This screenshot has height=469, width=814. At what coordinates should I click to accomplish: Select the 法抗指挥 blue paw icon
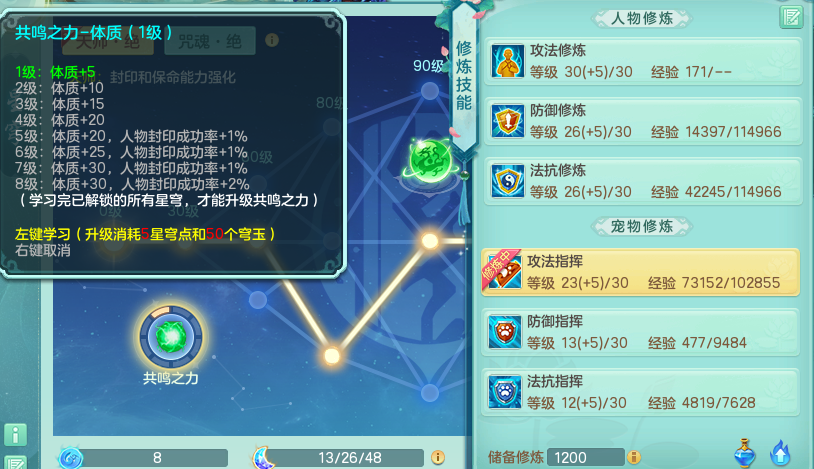point(505,392)
